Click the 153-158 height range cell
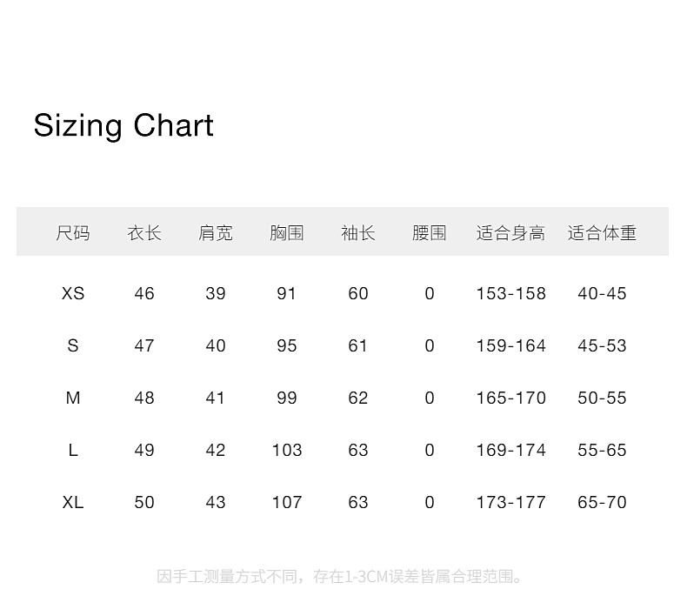This screenshot has width=687, height=616. click(510, 293)
